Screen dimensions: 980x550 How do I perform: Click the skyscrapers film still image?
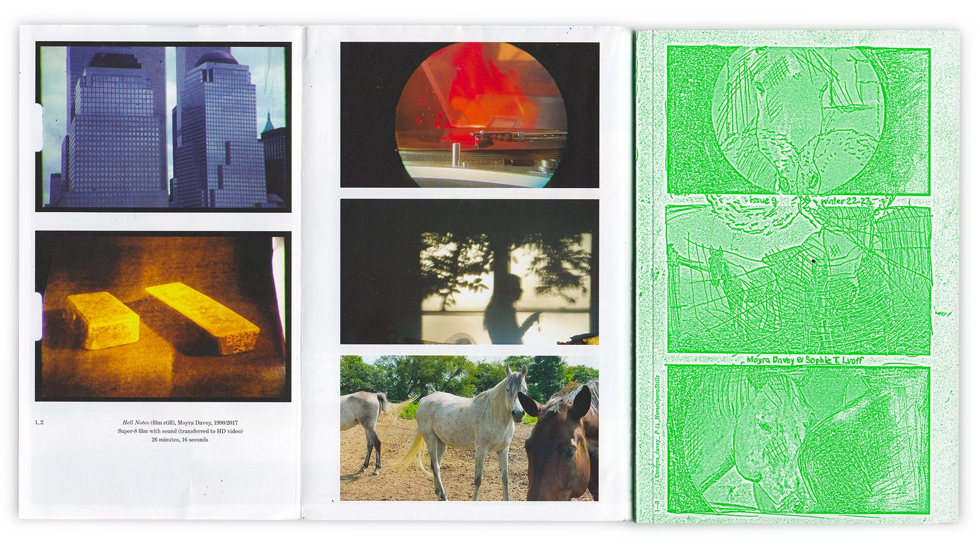pyautogui.click(x=163, y=127)
